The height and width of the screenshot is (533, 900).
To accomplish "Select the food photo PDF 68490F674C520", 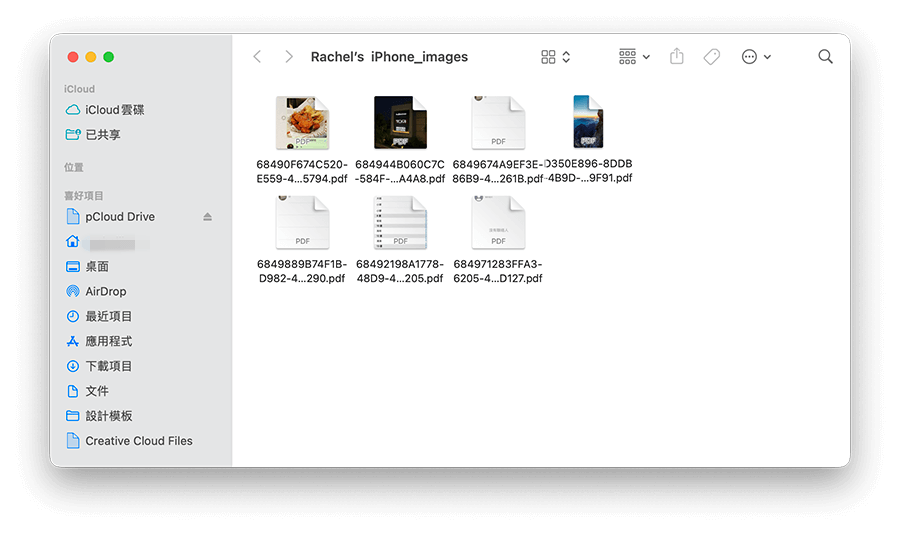I will [x=302, y=123].
